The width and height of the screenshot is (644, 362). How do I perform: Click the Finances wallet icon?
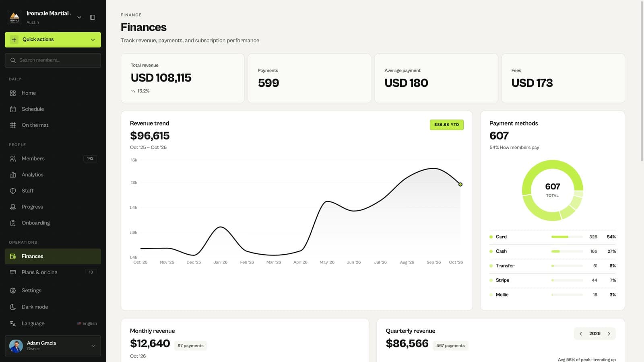[13, 256]
